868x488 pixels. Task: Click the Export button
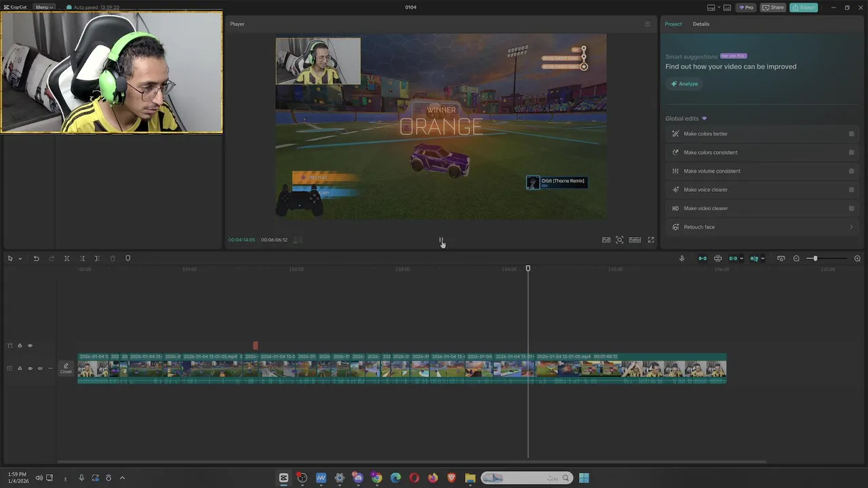(804, 7)
